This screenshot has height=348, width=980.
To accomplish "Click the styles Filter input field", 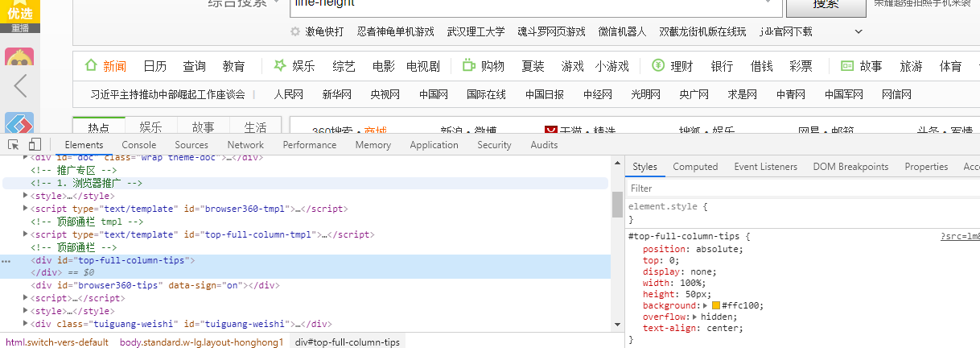I will click(802, 188).
